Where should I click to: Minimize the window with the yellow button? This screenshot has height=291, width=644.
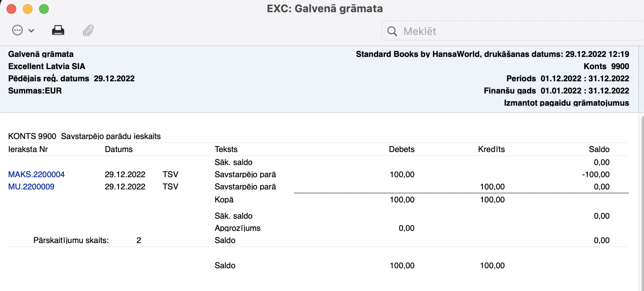pyautogui.click(x=28, y=9)
